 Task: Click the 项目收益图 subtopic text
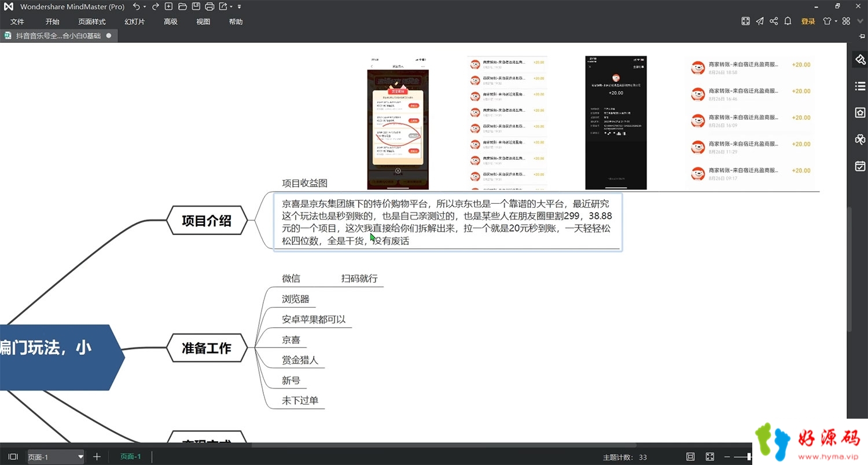[305, 183]
